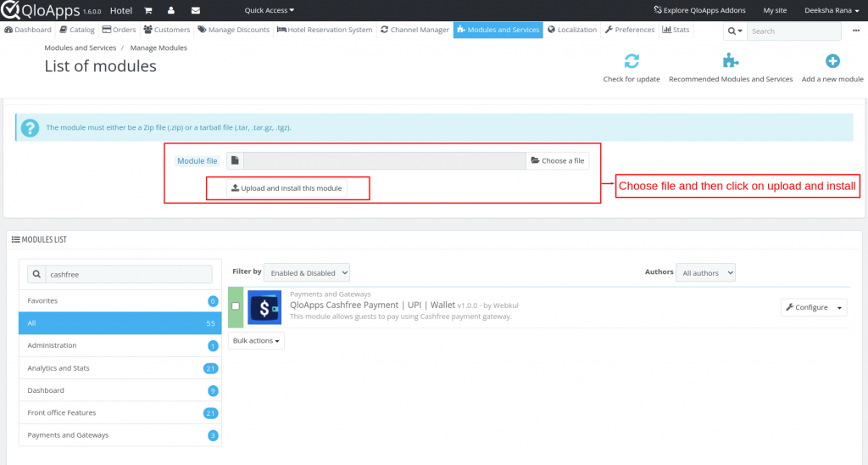Click the magnifier icon in module search
The image size is (868, 465).
tap(36, 274)
